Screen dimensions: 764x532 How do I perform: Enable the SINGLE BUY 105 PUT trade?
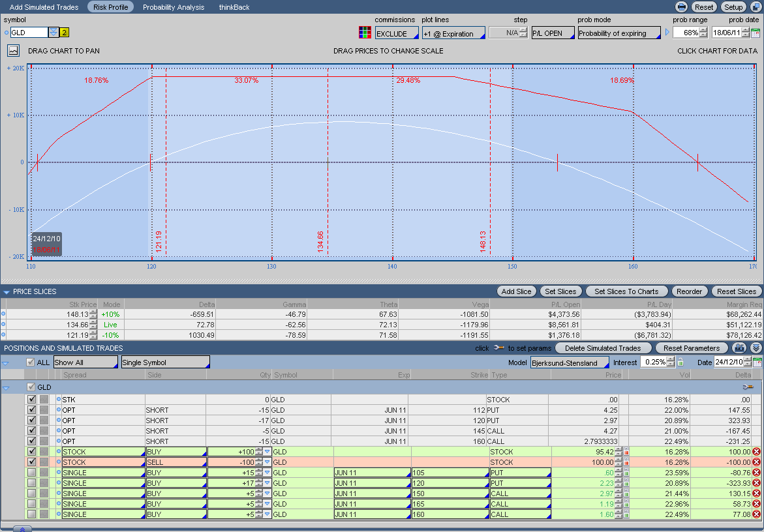(x=31, y=473)
